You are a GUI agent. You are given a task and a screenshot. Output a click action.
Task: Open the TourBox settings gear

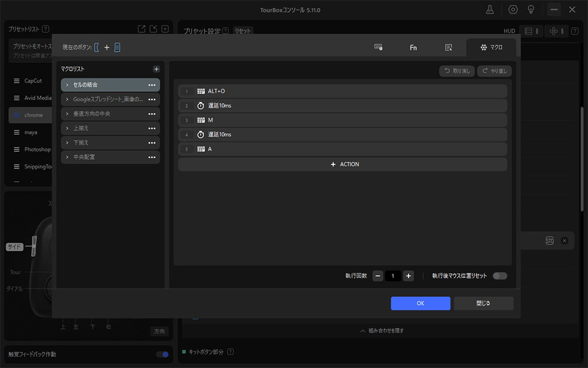513,10
